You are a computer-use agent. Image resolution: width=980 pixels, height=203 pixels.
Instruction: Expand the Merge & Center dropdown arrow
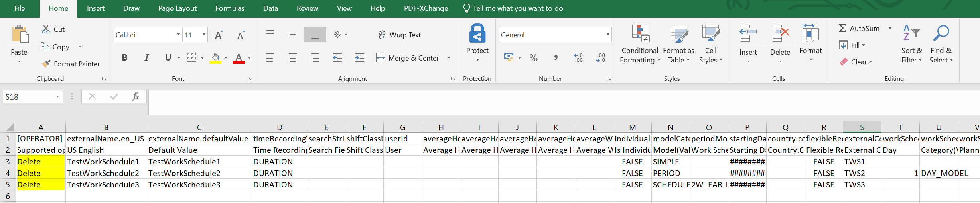[449, 58]
